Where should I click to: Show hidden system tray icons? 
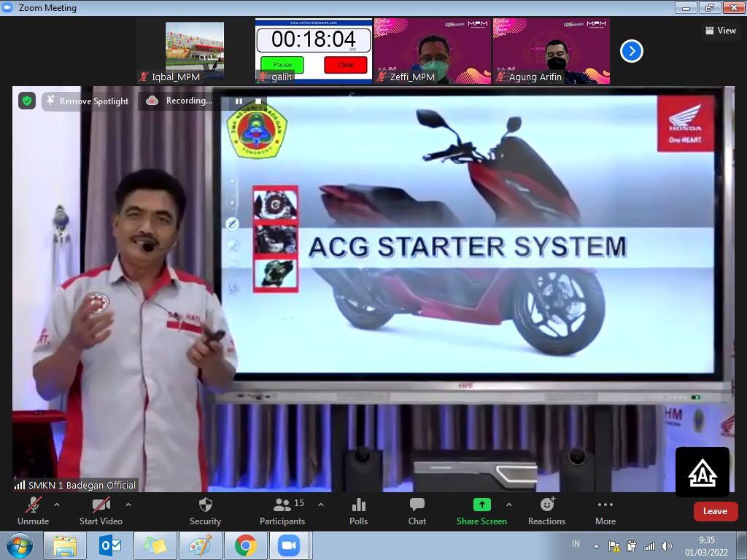coord(596,546)
